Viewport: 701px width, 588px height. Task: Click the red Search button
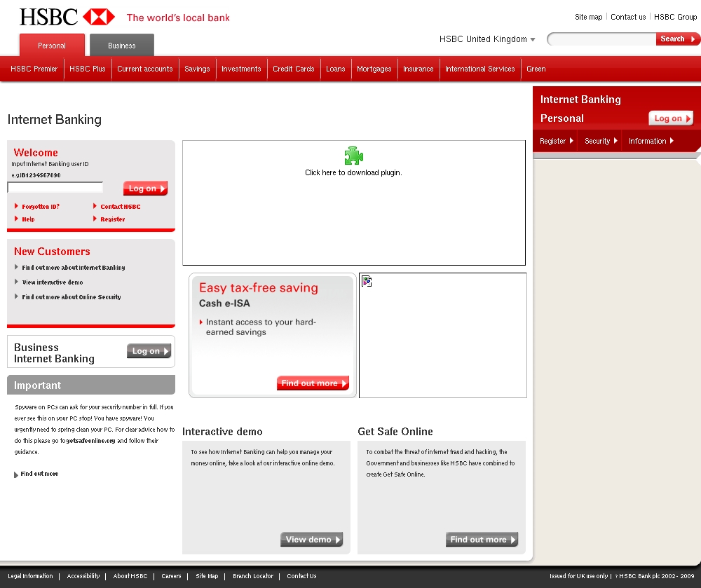point(677,39)
